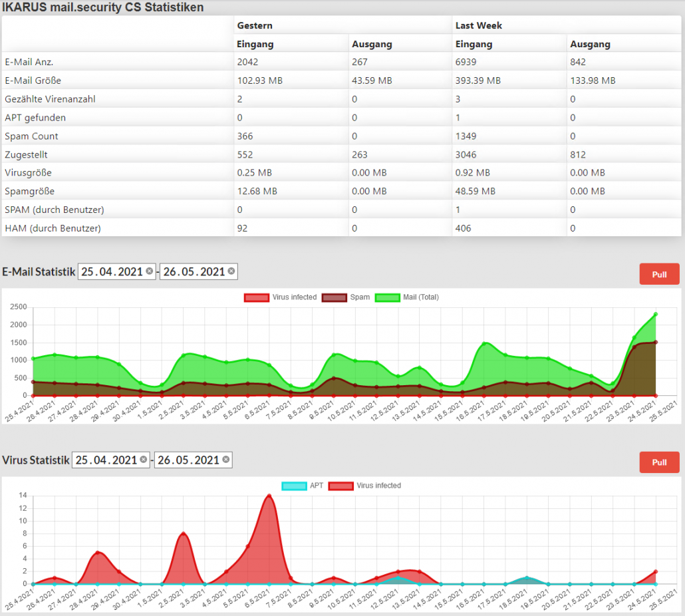Toggle the APT cyan legend swatch
Screen dimensions: 685x616
click(294, 486)
